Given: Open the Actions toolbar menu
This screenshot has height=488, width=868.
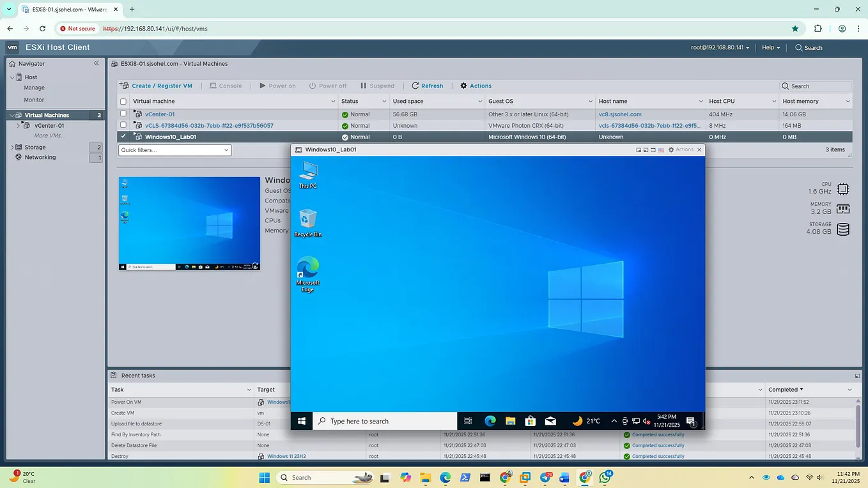Looking at the screenshot, I should tap(476, 86).
